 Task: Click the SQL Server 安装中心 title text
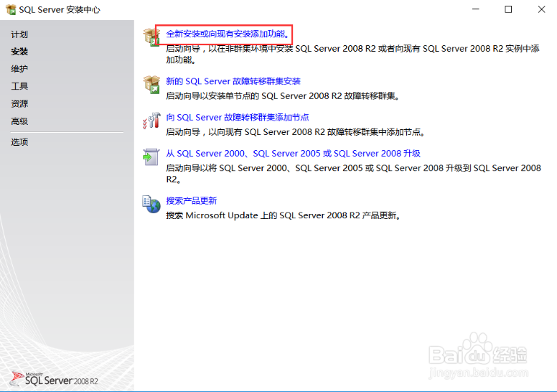pos(60,9)
